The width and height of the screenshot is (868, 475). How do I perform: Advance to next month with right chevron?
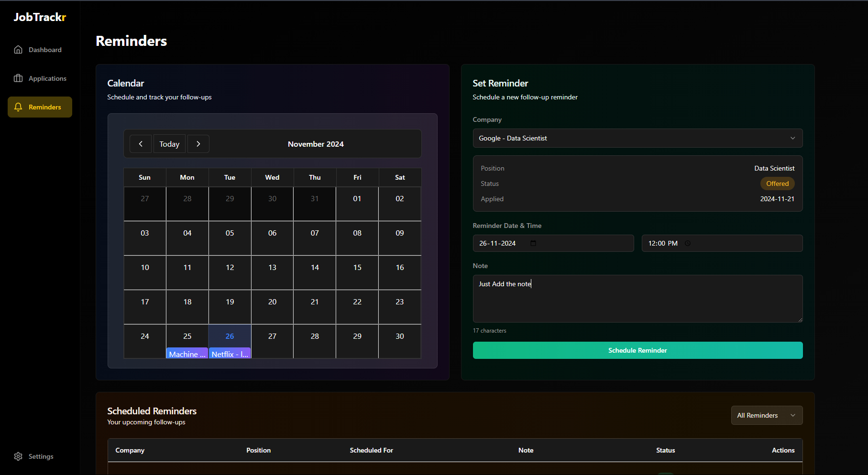coord(198,144)
